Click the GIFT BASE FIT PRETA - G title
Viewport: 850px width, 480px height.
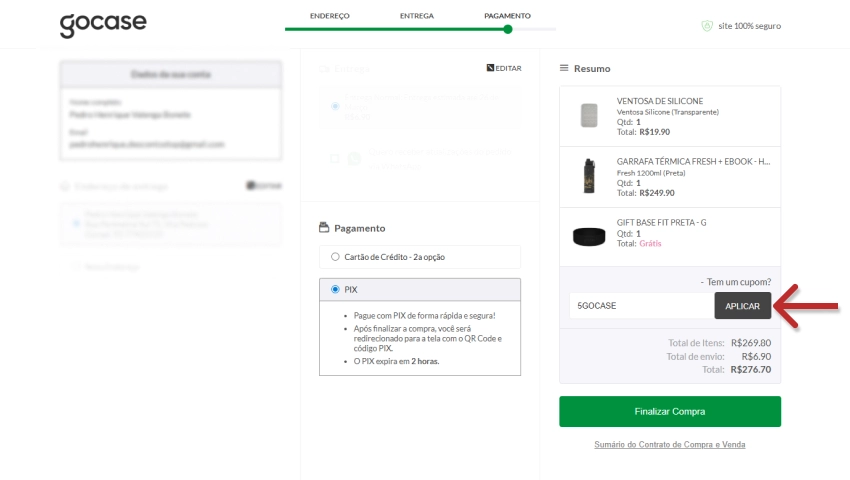(x=661, y=222)
